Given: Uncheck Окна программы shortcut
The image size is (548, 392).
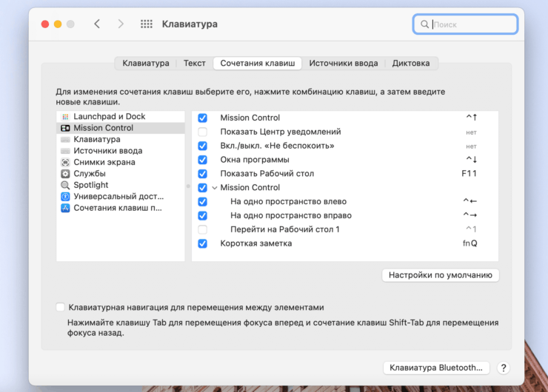Looking at the screenshot, I should pyautogui.click(x=202, y=160).
